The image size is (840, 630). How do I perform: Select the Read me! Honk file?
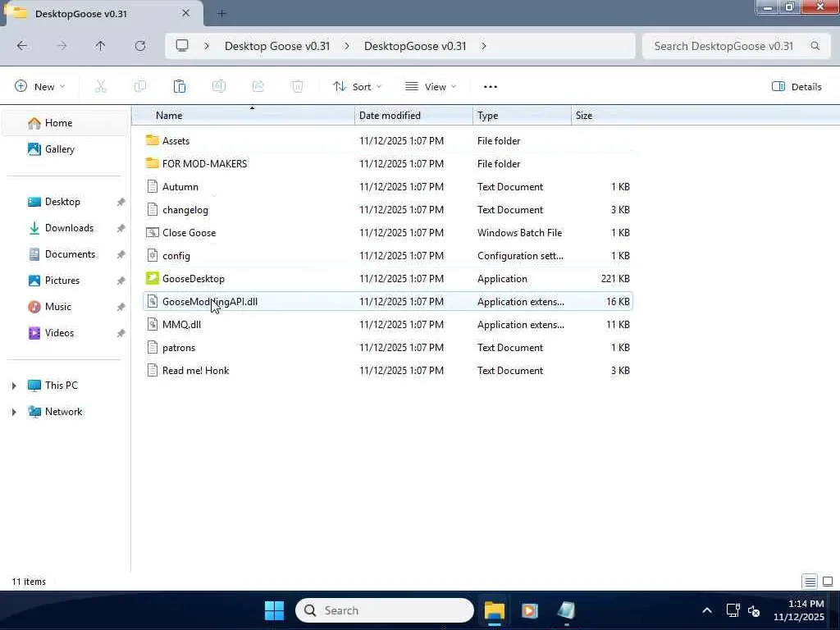pos(388,370)
